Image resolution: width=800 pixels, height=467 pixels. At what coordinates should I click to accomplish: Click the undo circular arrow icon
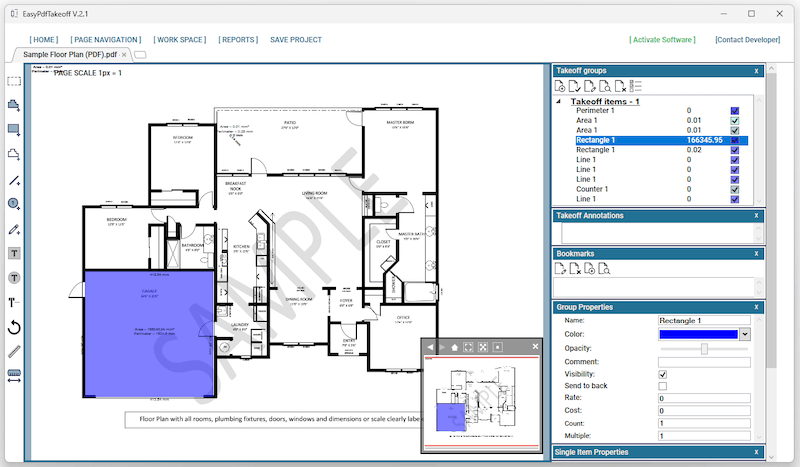(x=14, y=327)
